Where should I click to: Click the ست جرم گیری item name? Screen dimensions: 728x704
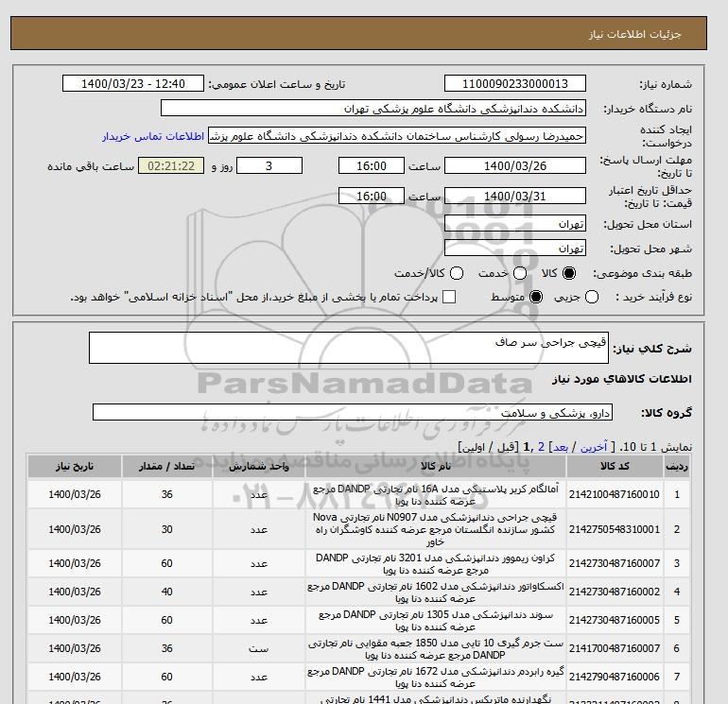point(436,649)
